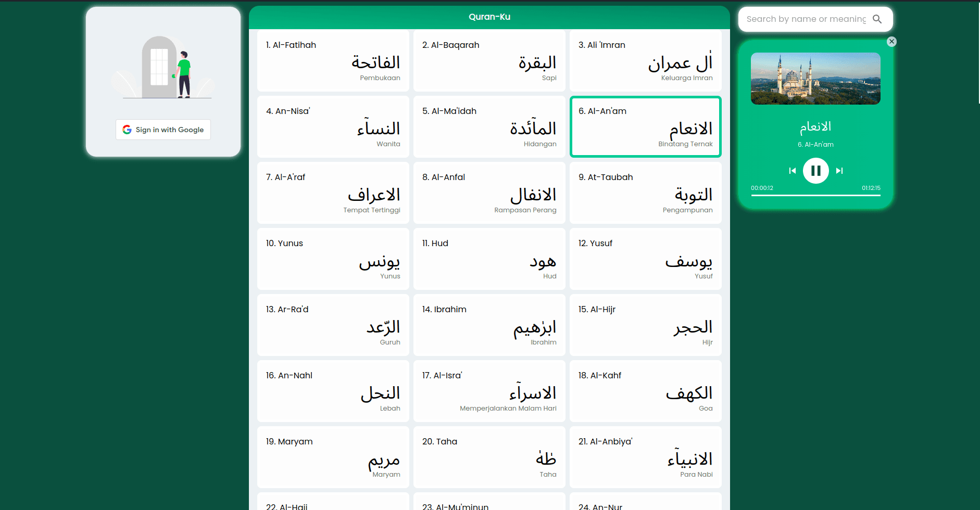
Task: Close the audio player panel
Action: click(891, 42)
